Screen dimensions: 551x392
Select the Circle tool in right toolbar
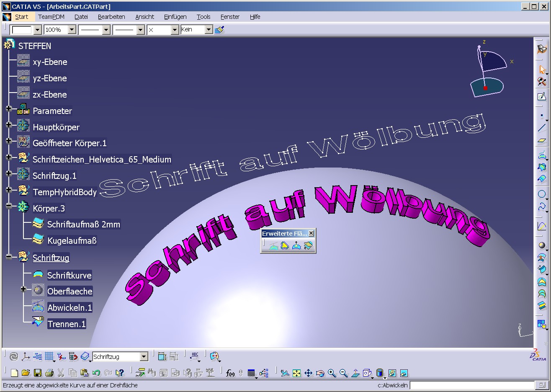542,194
